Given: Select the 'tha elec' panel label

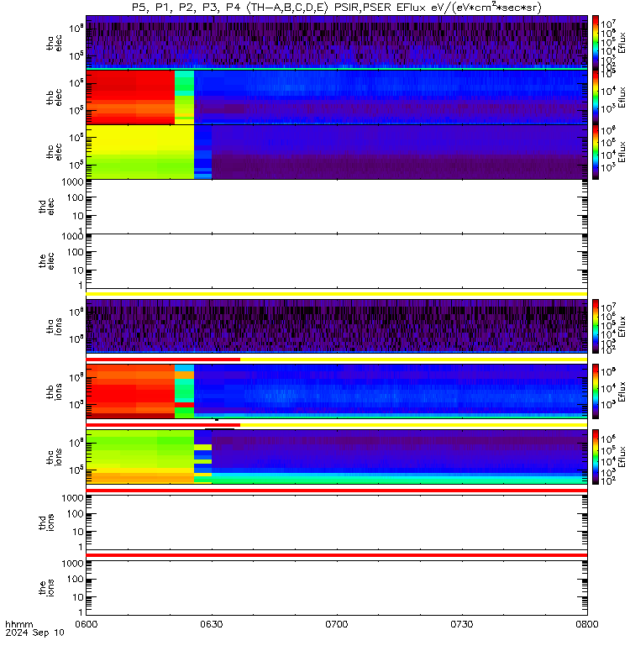Looking at the screenshot, I should (x=55, y=44).
